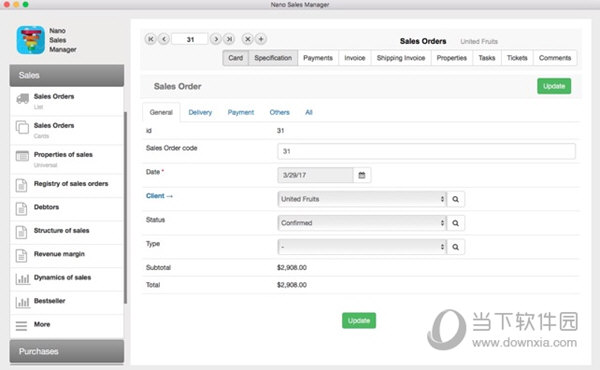Click the record number field showing 31

tap(190, 39)
